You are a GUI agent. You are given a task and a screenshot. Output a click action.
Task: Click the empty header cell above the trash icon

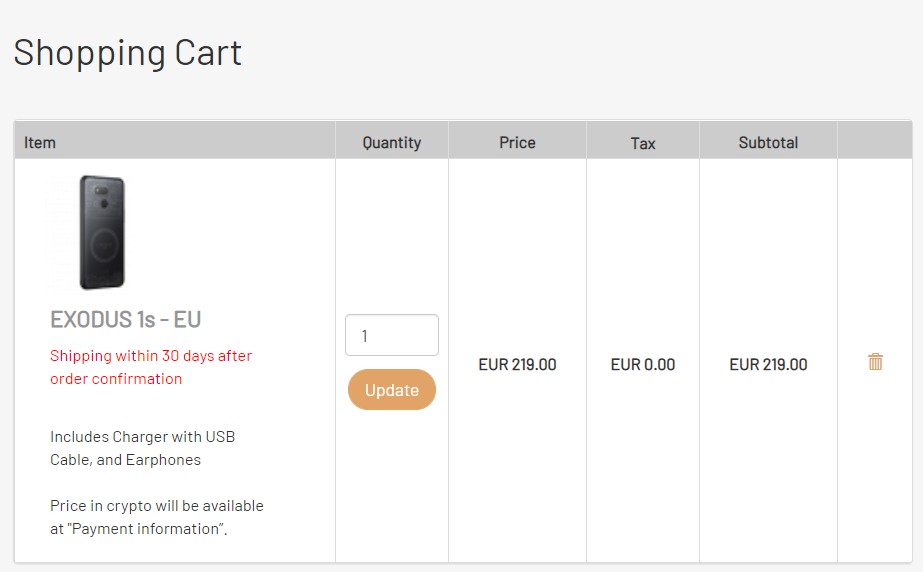(x=875, y=140)
